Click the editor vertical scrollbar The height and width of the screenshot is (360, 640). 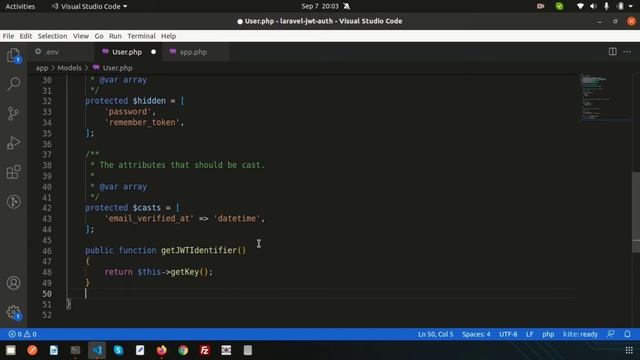[636, 212]
